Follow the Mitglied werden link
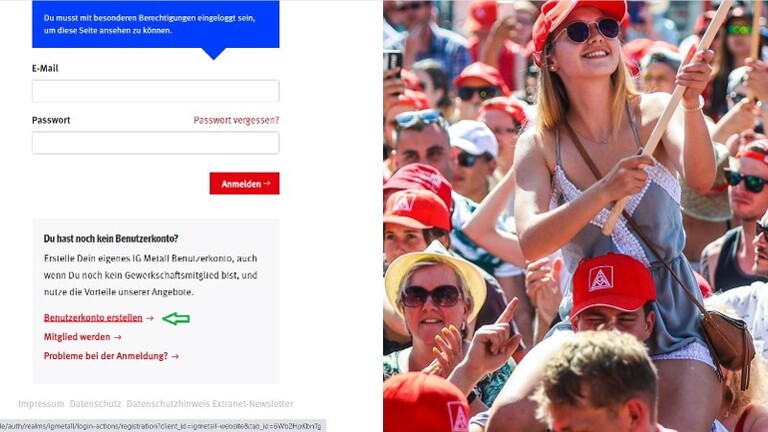Screen dimensions: 768x432 pyautogui.click(x=77, y=337)
